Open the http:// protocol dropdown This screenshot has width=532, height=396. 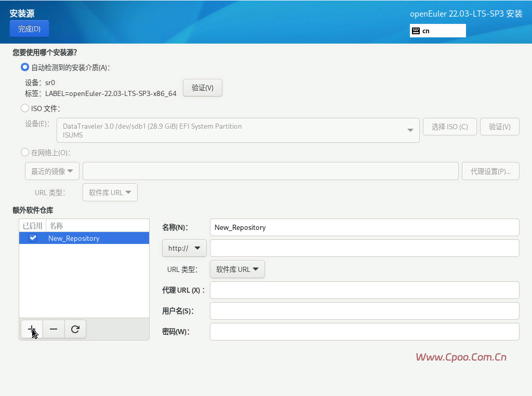point(184,248)
